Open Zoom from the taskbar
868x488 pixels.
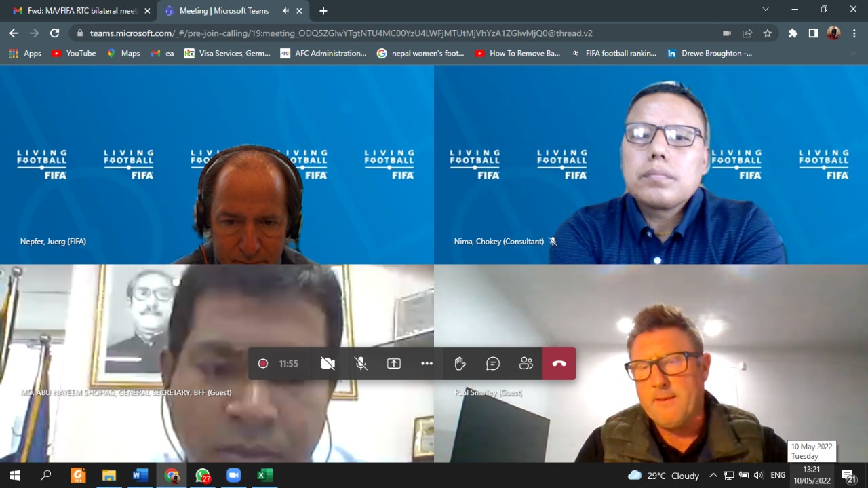coord(234,475)
